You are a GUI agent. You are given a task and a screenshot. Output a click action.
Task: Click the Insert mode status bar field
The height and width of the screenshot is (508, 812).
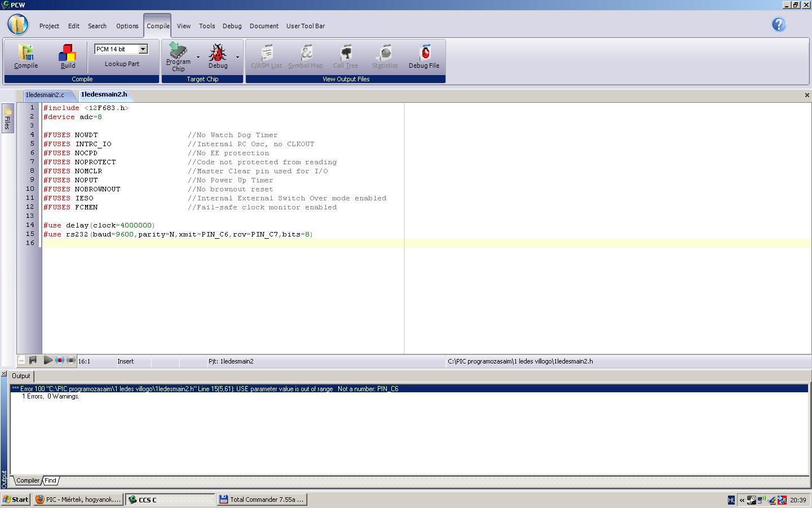coord(126,361)
